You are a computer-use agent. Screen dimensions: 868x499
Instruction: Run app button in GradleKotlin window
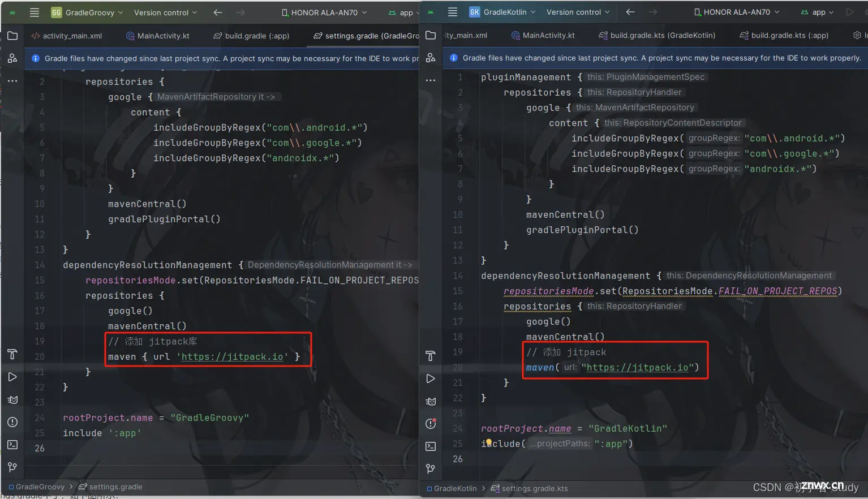pos(850,12)
